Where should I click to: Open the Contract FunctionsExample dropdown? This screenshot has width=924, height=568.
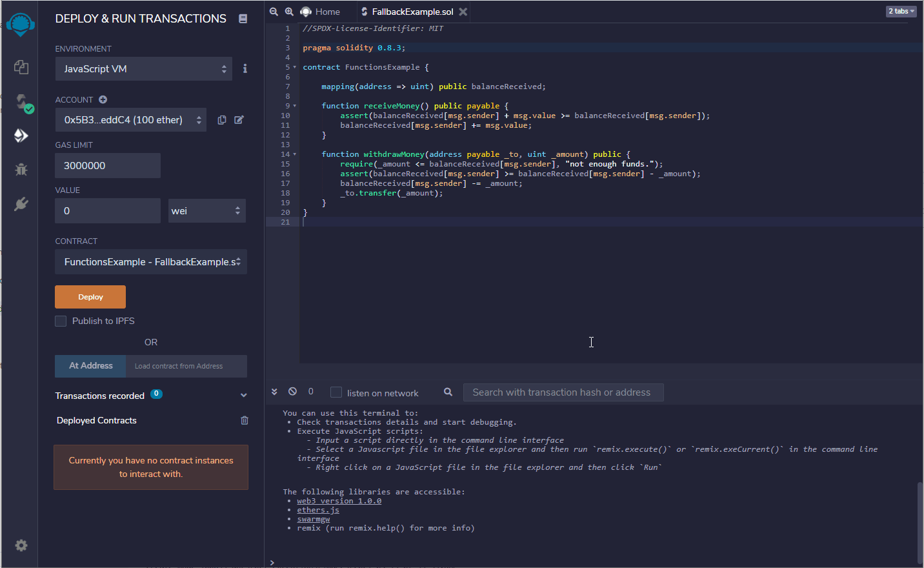tap(151, 261)
